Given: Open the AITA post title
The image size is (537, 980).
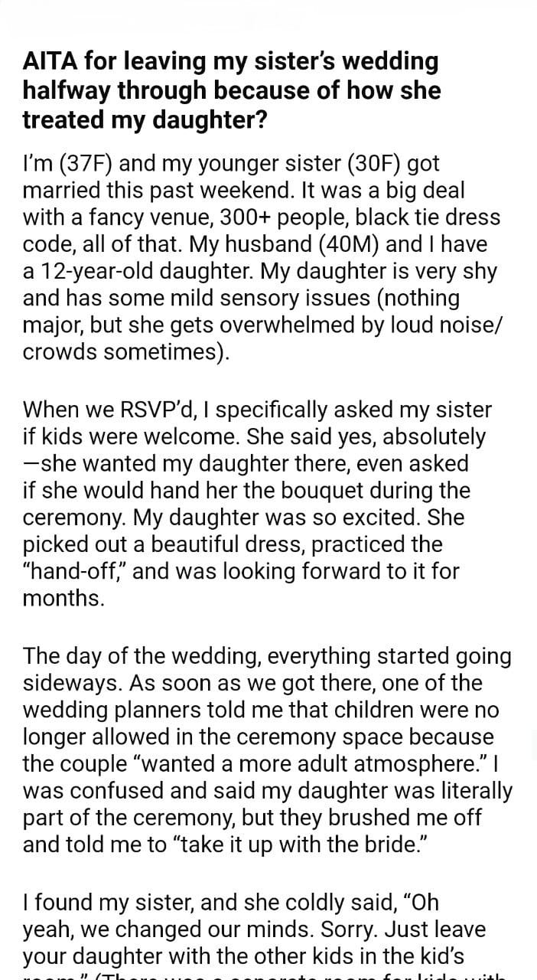Looking at the screenshot, I should tap(231, 90).
